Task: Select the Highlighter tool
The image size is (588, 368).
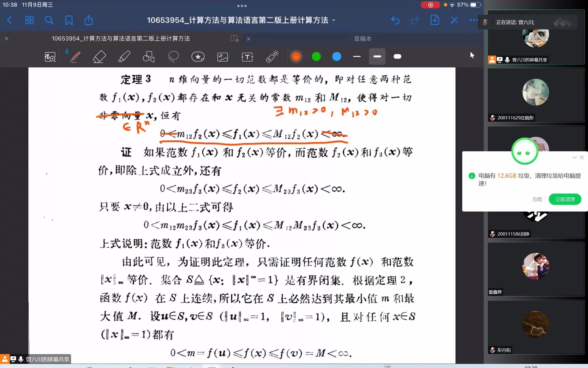Action: (x=124, y=57)
